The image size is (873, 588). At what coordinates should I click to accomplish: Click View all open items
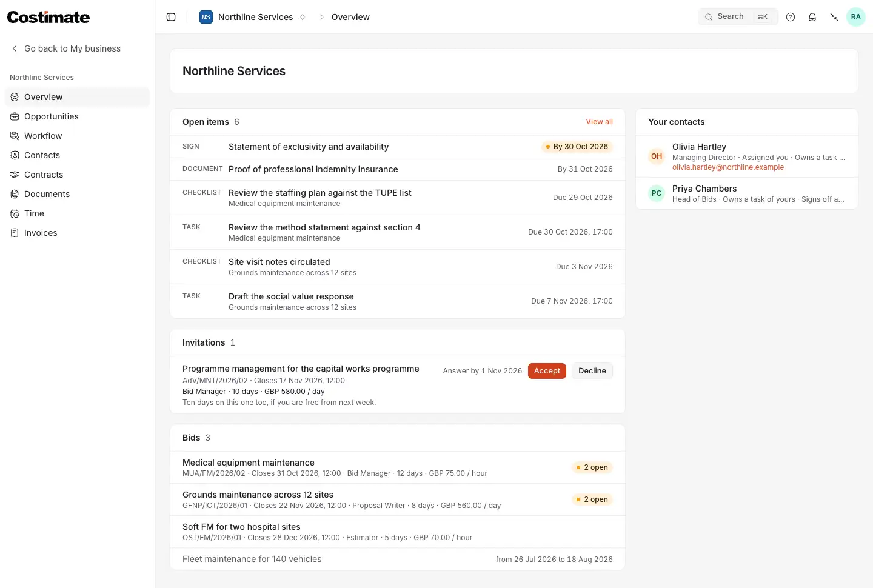pos(599,122)
